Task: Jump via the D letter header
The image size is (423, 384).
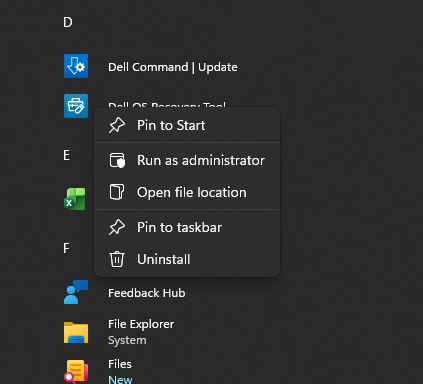Action: (68, 22)
